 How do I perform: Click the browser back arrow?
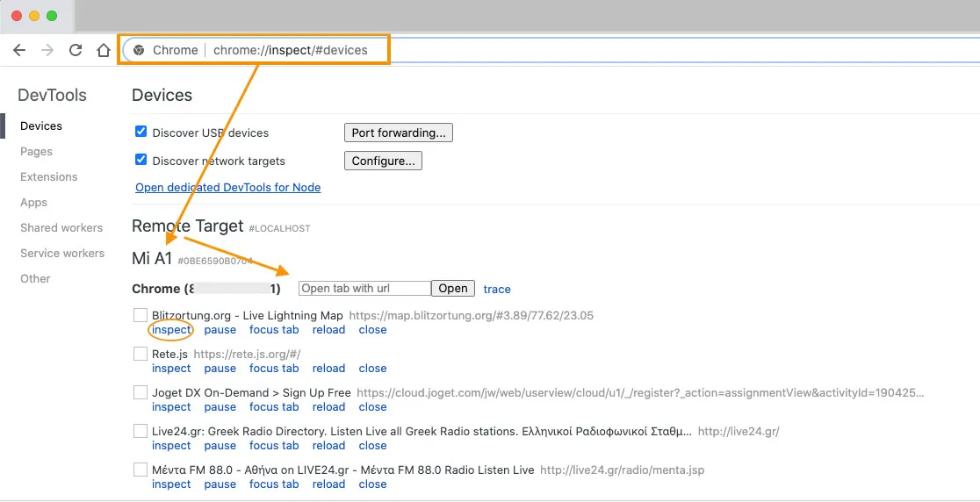tap(19, 50)
